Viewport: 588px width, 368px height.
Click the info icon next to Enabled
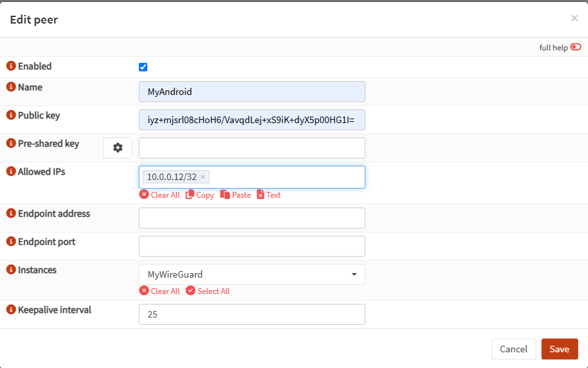click(x=10, y=66)
